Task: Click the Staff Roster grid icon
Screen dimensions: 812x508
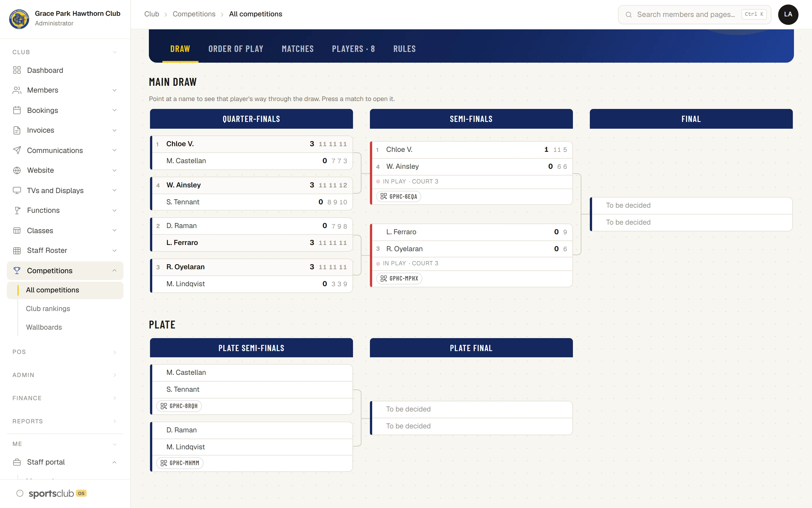Action: (17, 250)
